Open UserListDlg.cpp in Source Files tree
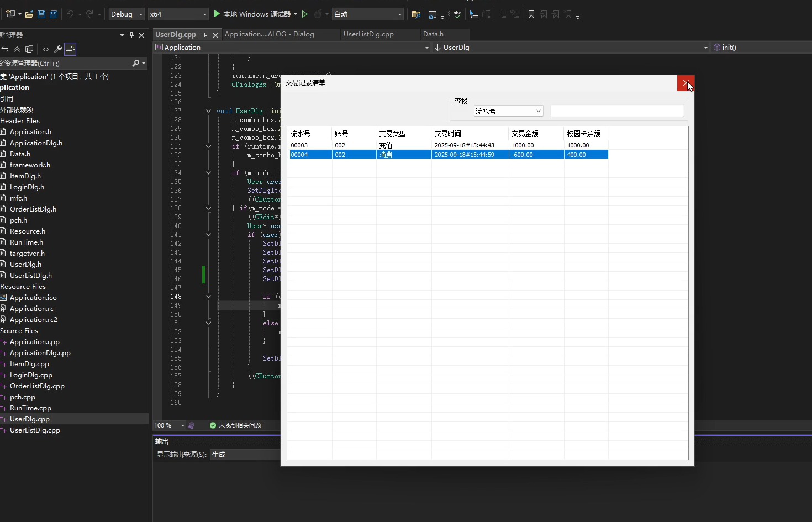This screenshot has height=522, width=812. click(x=35, y=430)
